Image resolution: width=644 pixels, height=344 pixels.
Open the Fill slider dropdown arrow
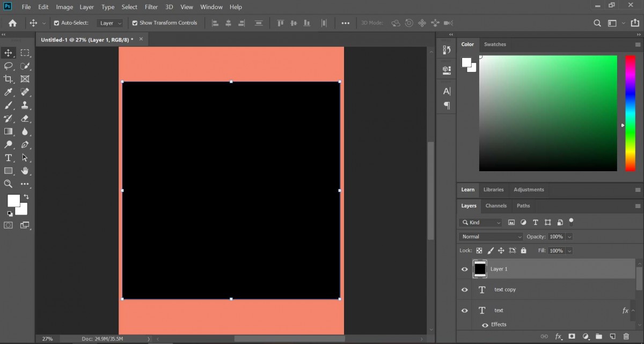569,251
